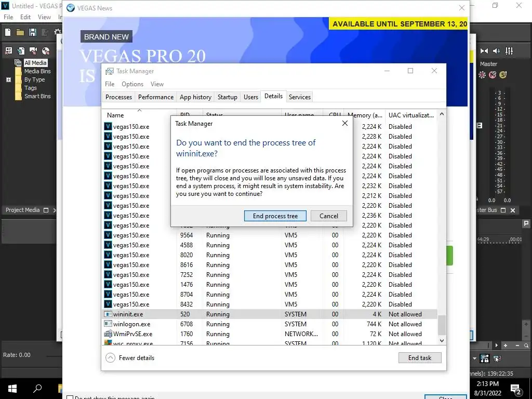
Task: Switch to the Performance tab
Action: (156, 97)
